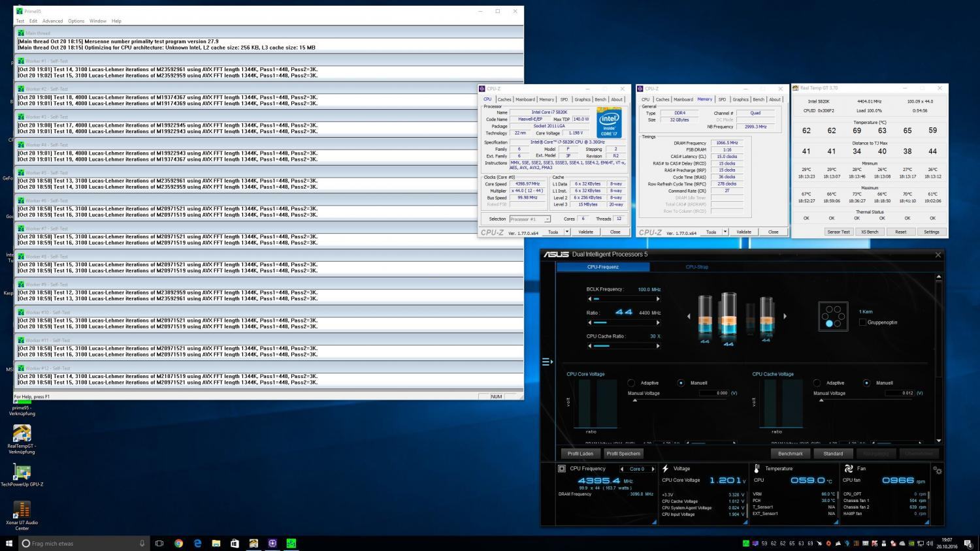Click the Profil Speichern button
This screenshot has width=980, height=551.
[x=623, y=454]
